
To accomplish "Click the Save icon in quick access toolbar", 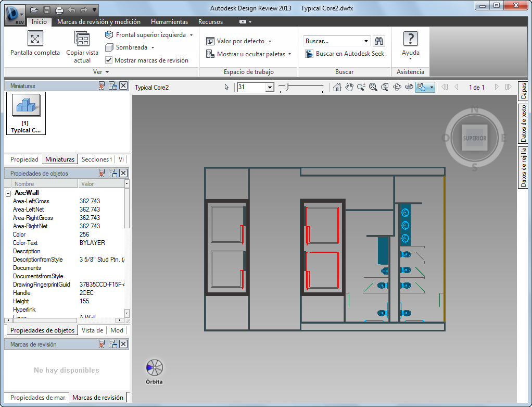I will point(47,10).
